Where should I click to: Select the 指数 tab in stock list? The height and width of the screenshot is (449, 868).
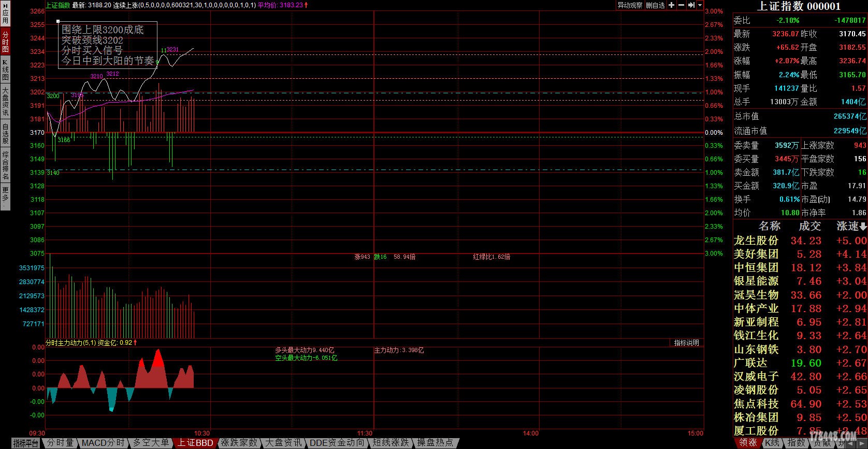point(796,443)
